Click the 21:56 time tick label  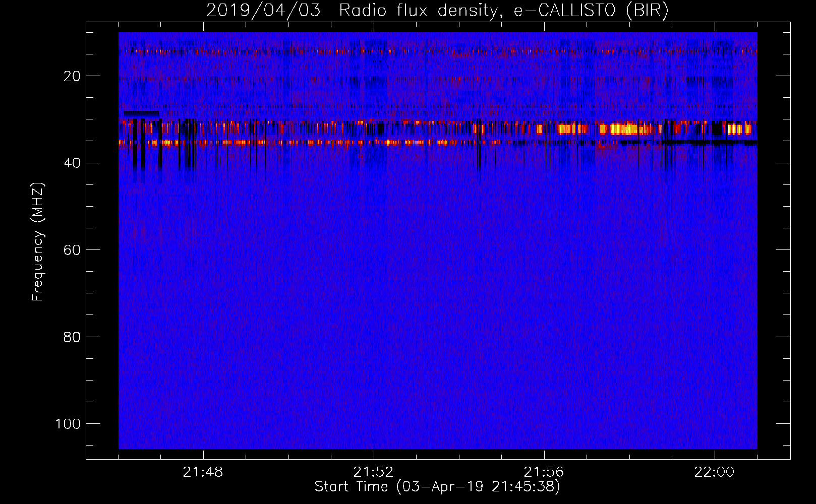click(544, 472)
